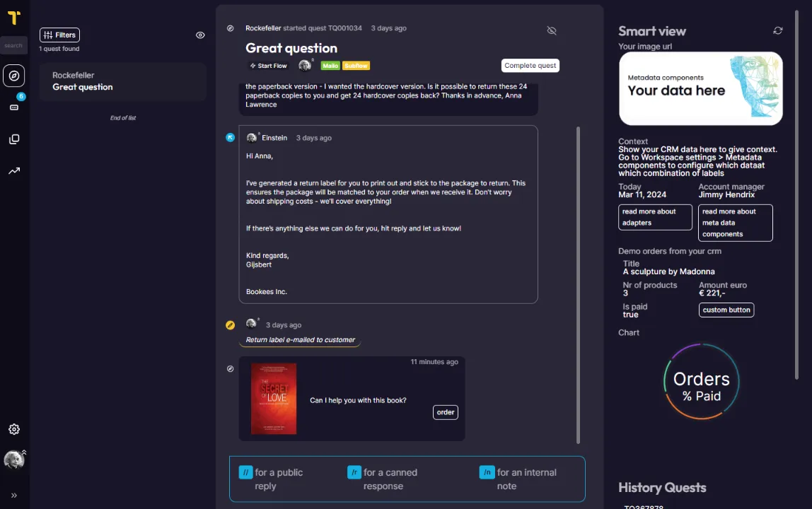Toggle the eye icon above quest list

pyautogui.click(x=200, y=35)
